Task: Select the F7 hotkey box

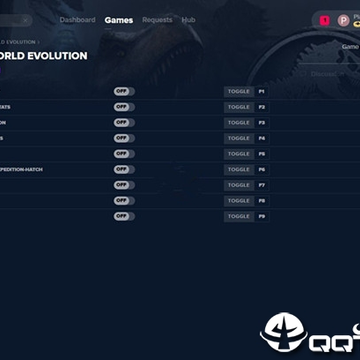Action: (262, 185)
